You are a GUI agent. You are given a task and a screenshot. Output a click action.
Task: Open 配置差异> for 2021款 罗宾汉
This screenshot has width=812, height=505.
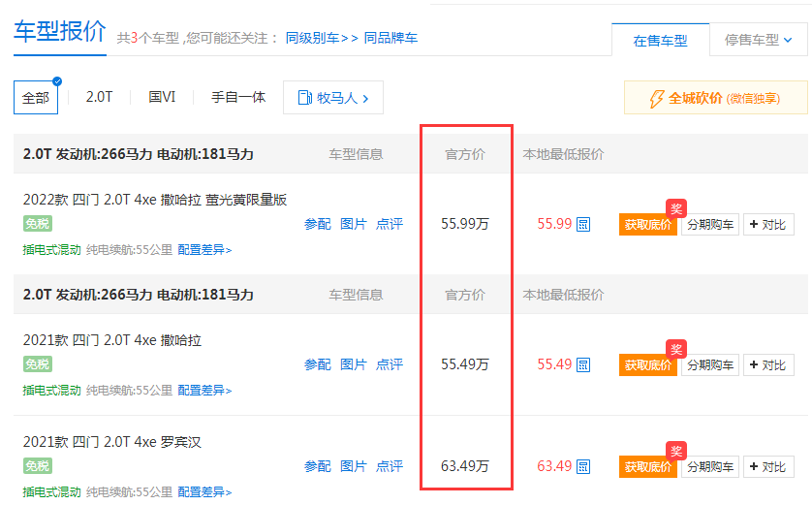pyautogui.click(x=204, y=491)
